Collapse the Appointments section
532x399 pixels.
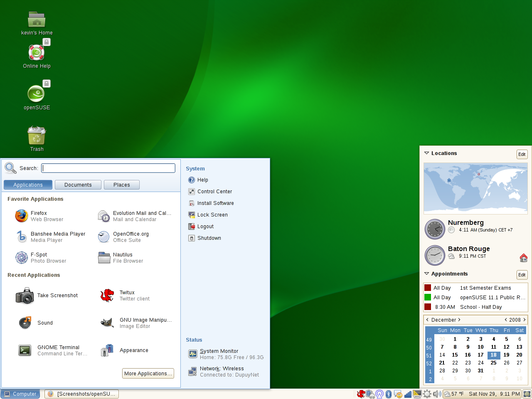coord(426,274)
